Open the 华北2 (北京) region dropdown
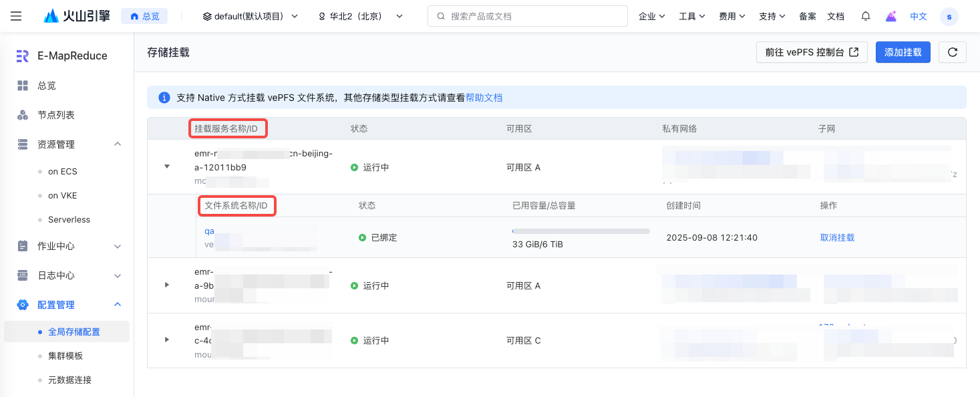Viewport: 980px width, 397px height. point(361,16)
